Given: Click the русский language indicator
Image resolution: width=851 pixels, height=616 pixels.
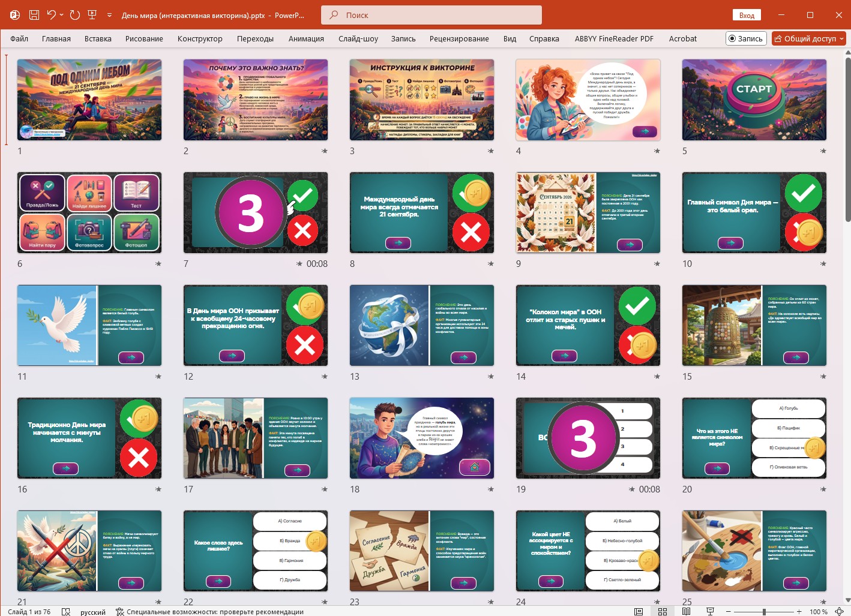Looking at the screenshot, I should pos(92,612).
